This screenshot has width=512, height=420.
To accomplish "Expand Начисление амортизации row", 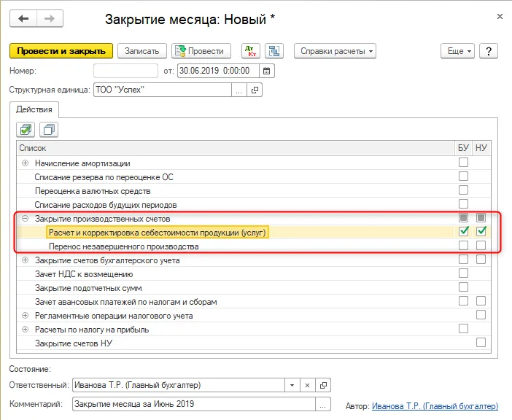I will [x=25, y=163].
